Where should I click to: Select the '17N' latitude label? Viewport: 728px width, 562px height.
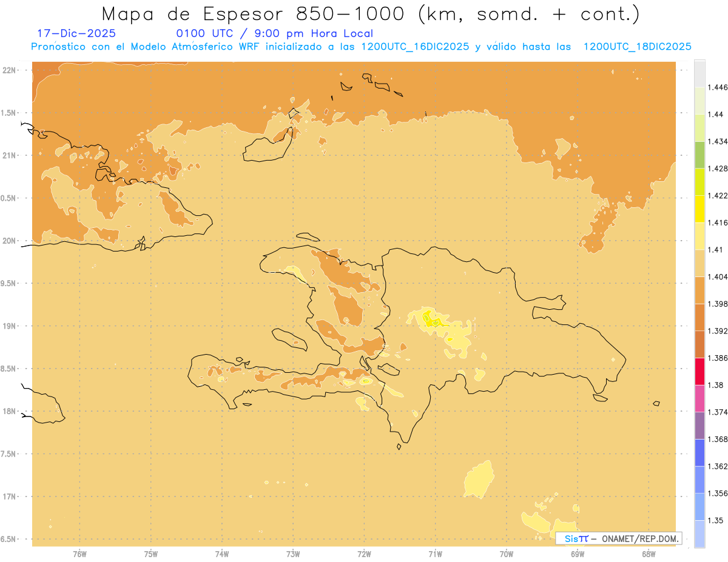[x=10, y=497]
